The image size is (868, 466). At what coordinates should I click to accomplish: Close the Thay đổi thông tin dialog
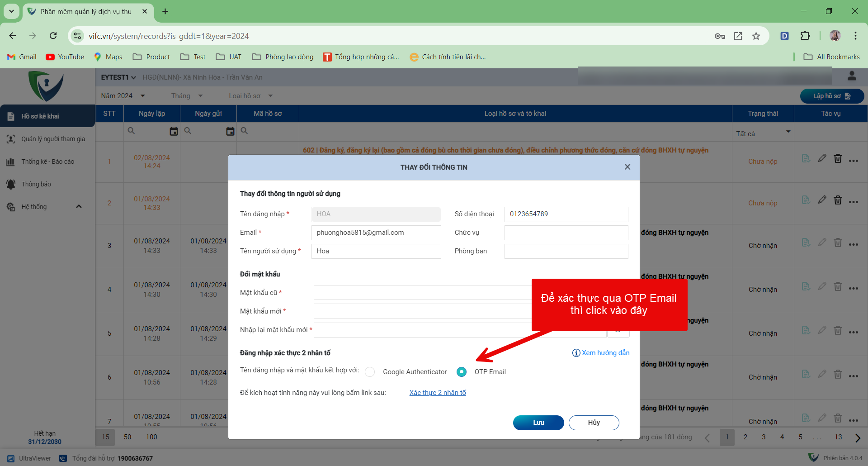pyautogui.click(x=627, y=167)
